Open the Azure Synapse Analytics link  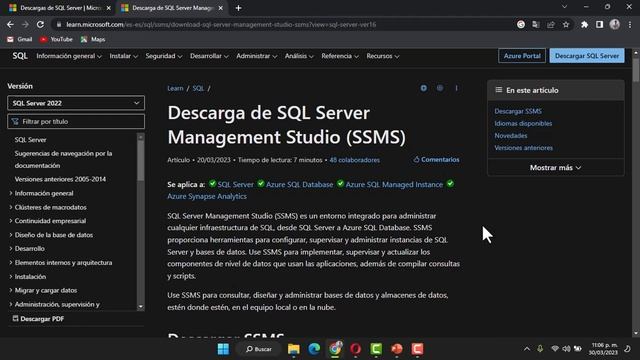coord(207,196)
